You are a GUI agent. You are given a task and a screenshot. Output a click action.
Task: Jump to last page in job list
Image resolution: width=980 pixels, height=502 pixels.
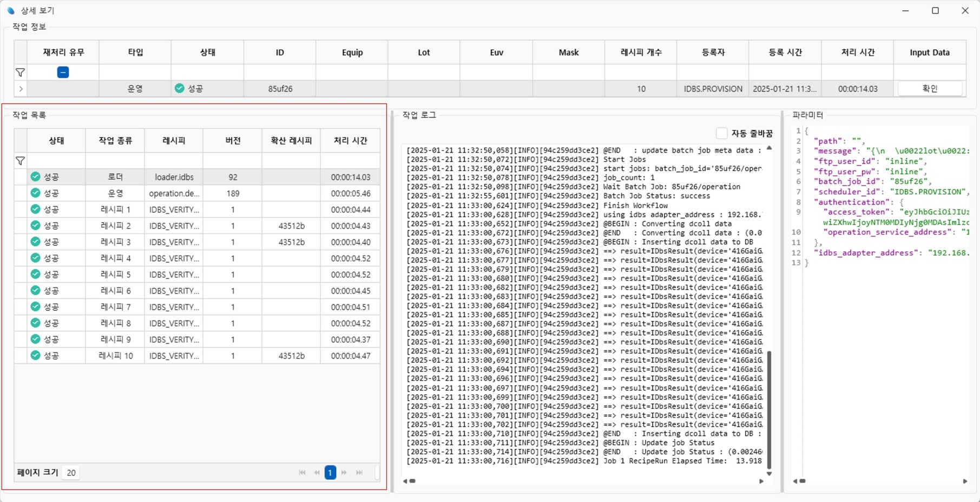pyautogui.click(x=359, y=473)
